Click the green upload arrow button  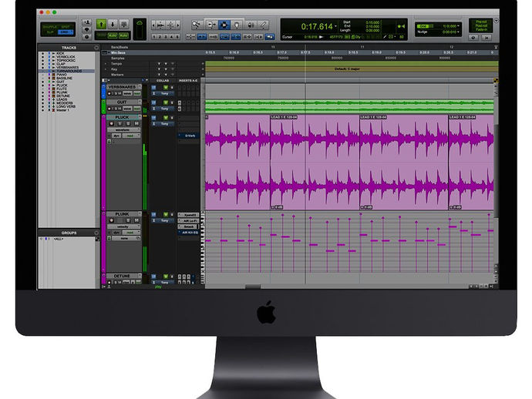click(101, 24)
